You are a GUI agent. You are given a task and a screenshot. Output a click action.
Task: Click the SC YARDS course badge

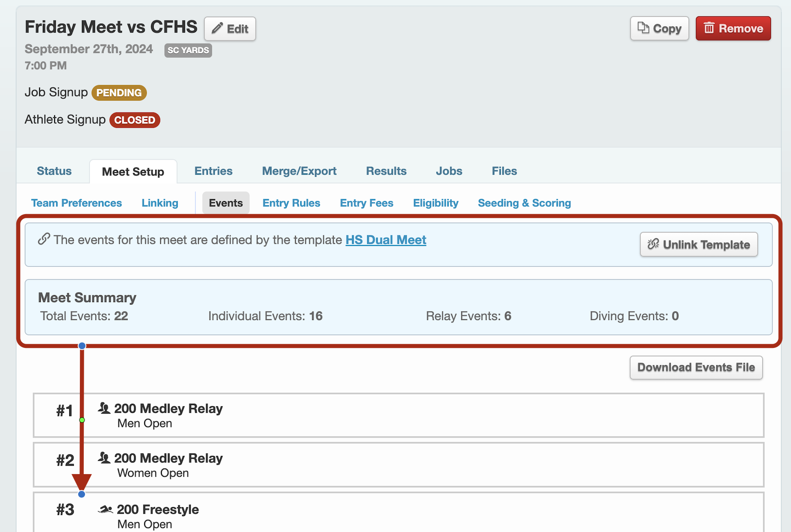tap(188, 50)
